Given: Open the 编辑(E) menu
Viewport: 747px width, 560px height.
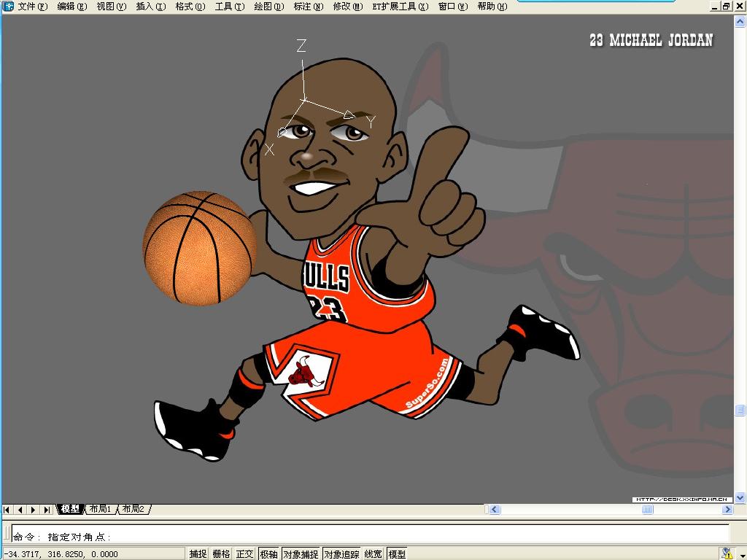Looking at the screenshot, I should tap(72, 6).
